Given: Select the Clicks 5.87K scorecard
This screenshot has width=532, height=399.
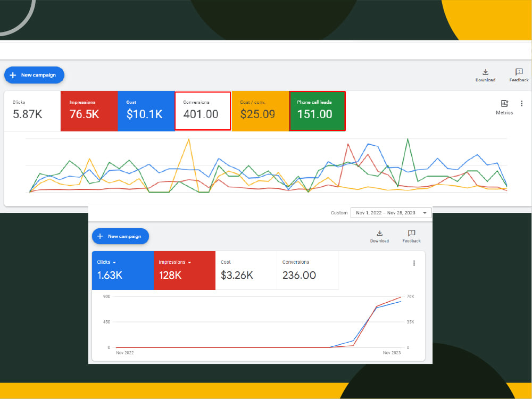Looking at the screenshot, I should coord(32,111).
